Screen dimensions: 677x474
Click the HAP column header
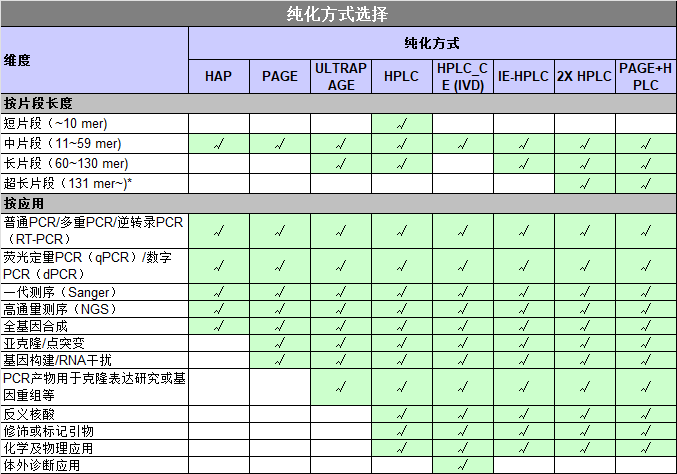pos(219,76)
